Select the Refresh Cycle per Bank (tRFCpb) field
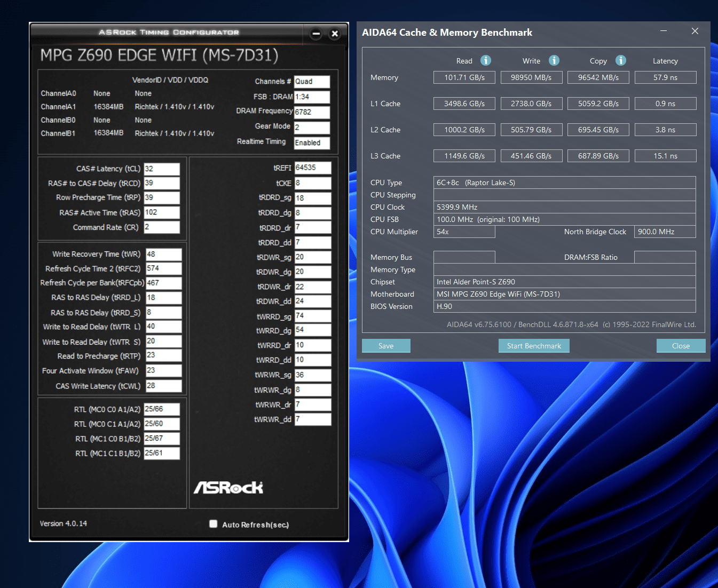718x588 pixels. [163, 283]
